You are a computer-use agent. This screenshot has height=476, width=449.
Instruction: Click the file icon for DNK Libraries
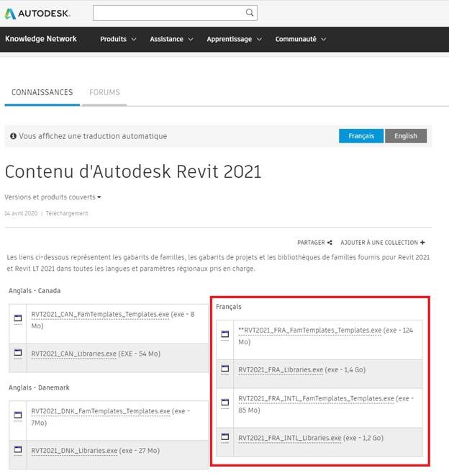(x=18, y=449)
